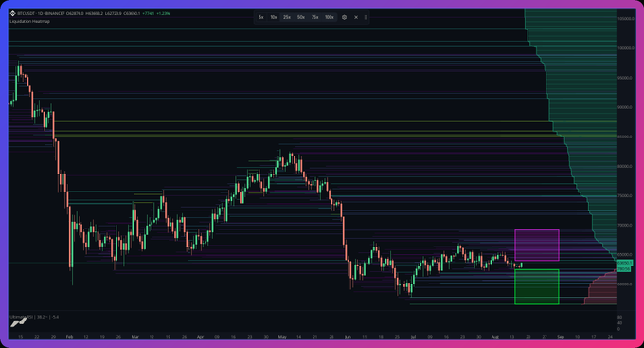644x348 pixels.
Task: Click the Feb label on time axis
Action: (69, 337)
